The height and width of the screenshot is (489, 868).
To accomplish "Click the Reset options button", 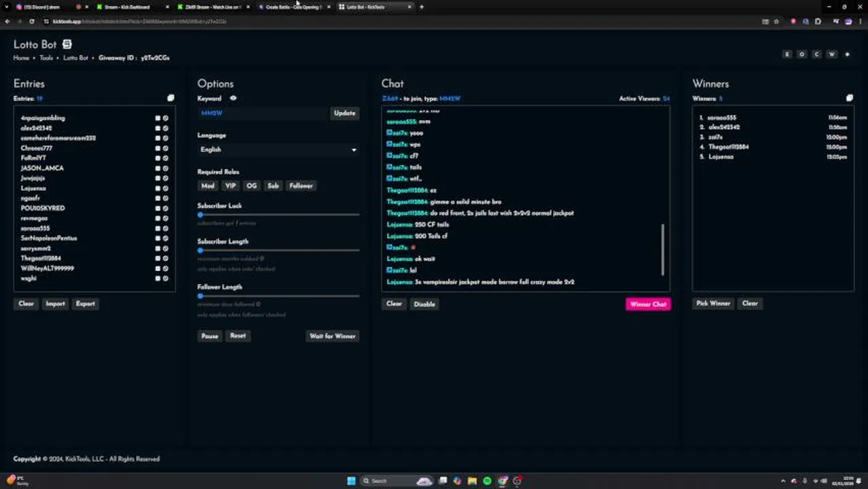I will (x=238, y=336).
